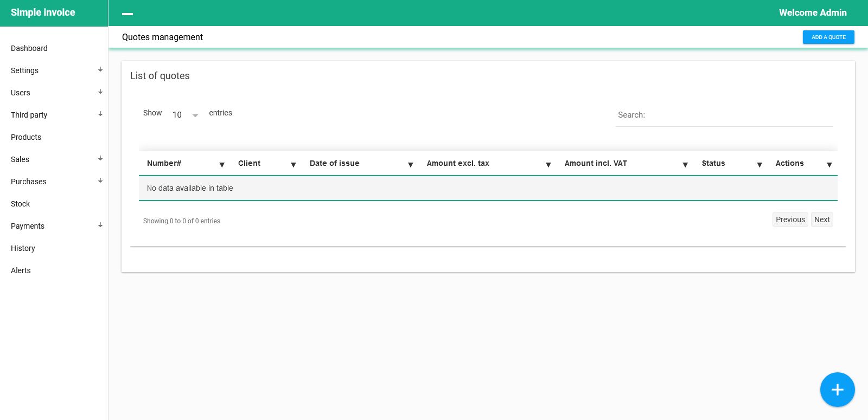The image size is (868, 420).
Task: Go to Stock in sidebar
Action: (21, 204)
